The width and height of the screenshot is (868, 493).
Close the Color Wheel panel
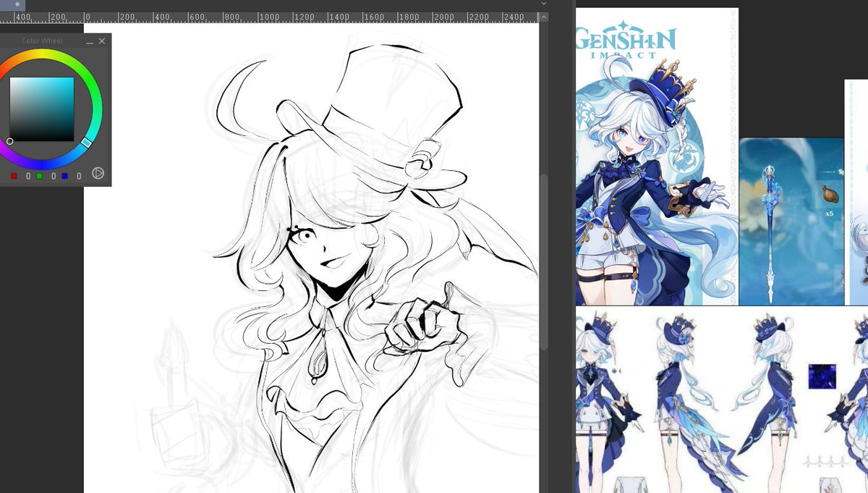click(102, 41)
